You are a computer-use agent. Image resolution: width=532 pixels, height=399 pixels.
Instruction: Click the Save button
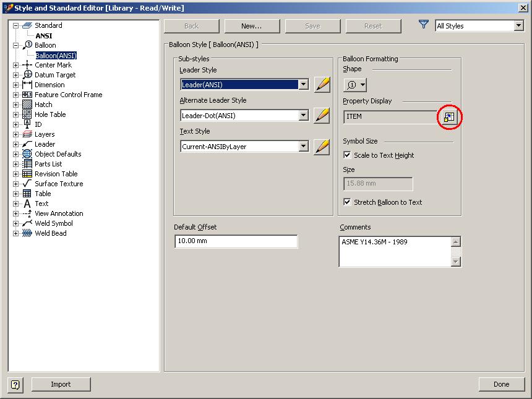pos(312,26)
